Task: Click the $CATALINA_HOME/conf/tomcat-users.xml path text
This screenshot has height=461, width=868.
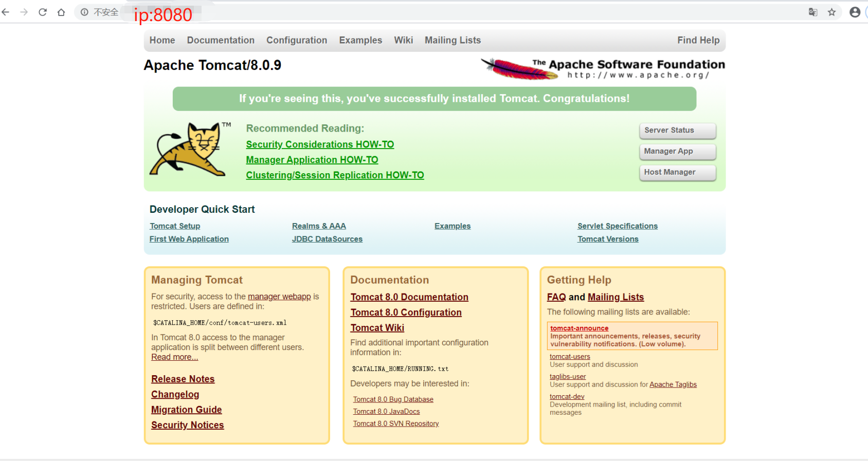Action: 220,323
